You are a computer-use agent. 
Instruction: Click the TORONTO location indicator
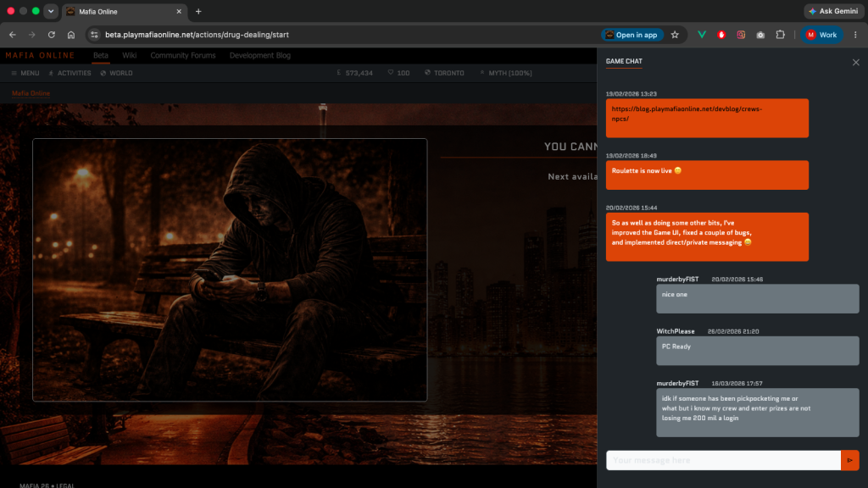click(x=444, y=73)
